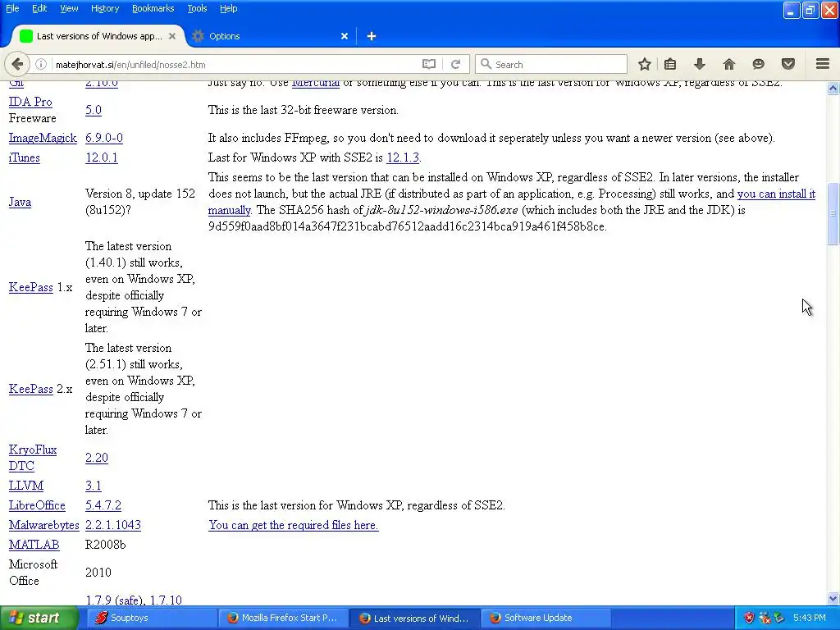Viewport: 840px width, 630px height.
Task: Open the Tools menu
Action: point(197,8)
